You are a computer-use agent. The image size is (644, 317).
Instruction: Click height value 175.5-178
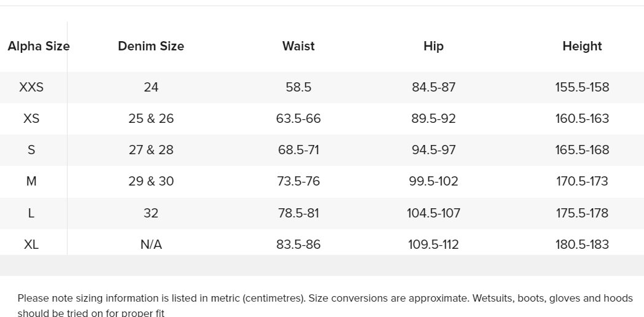click(x=582, y=213)
